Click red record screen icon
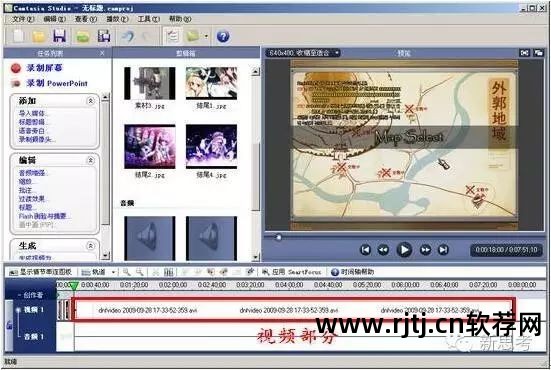Image resolution: width=551 pixels, height=370 pixels. tap(16, 68)
